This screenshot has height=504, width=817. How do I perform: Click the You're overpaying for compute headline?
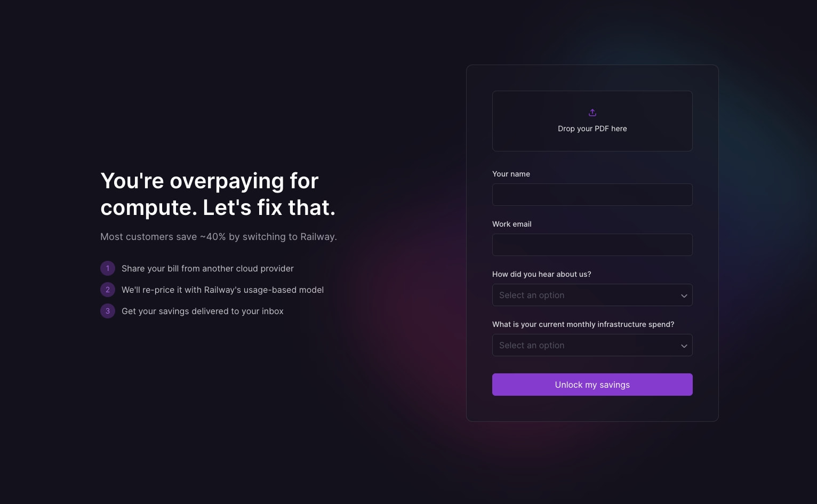coord(218,194)
